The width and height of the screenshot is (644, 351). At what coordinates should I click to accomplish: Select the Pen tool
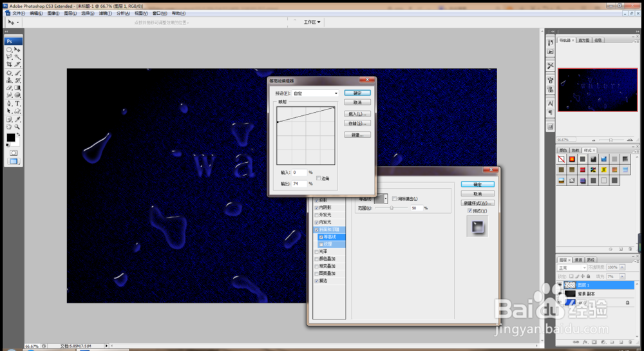pyautogui.click(x=9, y=104)
